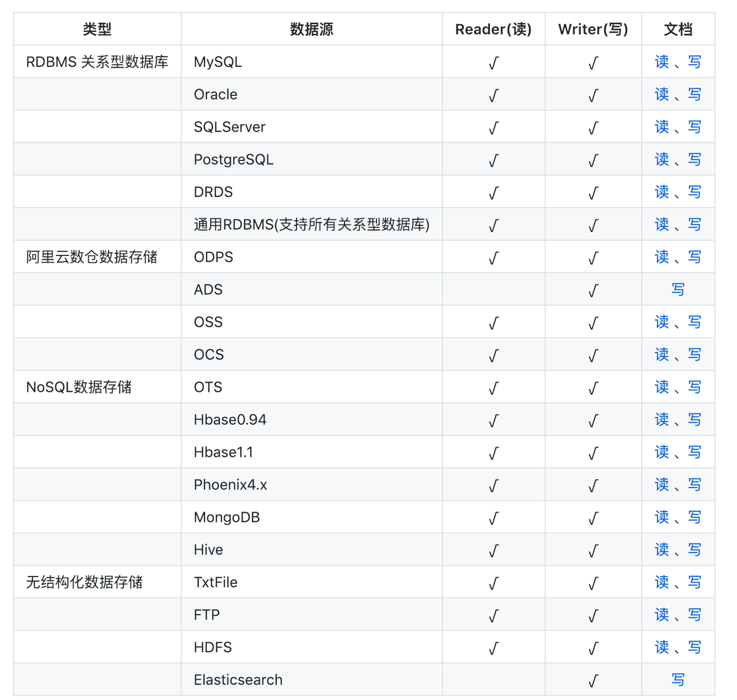Select the NoSQL数据存储 type cell

[97, 387]
